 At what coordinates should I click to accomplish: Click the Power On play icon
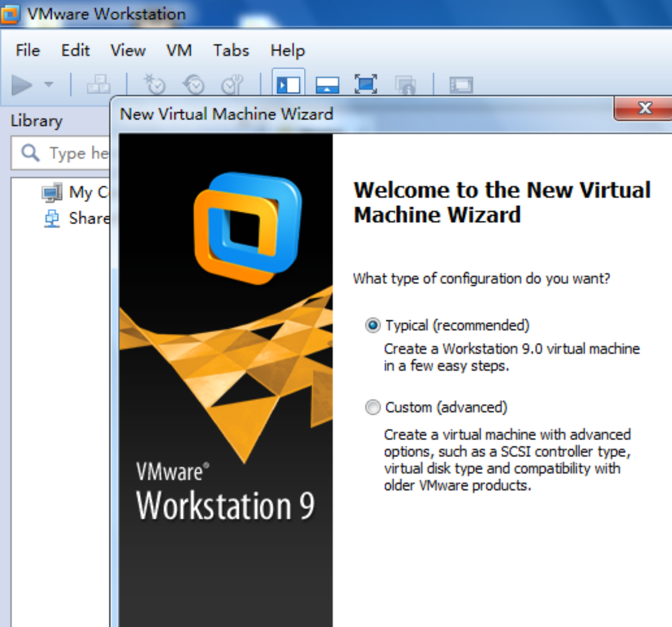click(x=22, y=84)
